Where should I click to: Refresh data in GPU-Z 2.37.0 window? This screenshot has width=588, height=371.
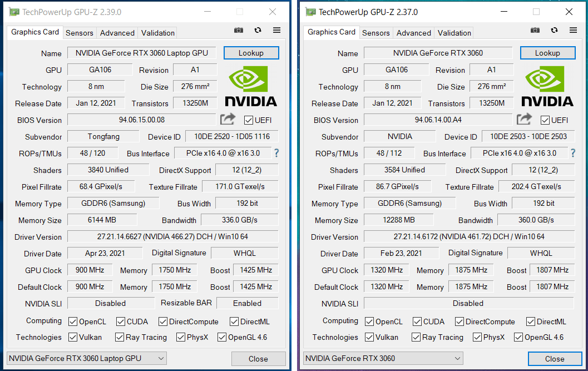[x=554, y=31]
